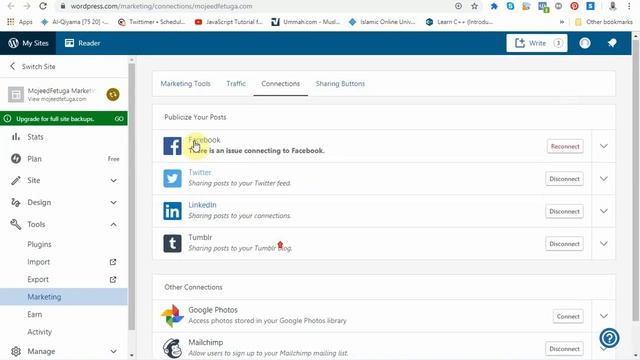The width and height of the screenshot is (640, 360).
Task: Expand the LinkedIn connection details
Action: [604, 211]
